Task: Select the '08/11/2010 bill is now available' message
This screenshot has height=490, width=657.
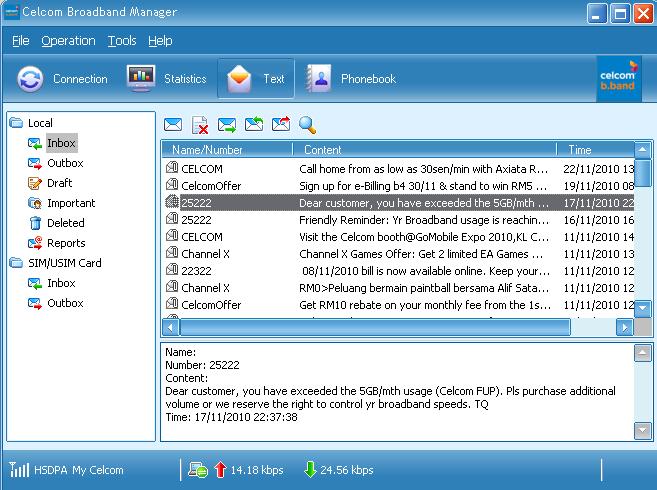Action: [398, 271]
